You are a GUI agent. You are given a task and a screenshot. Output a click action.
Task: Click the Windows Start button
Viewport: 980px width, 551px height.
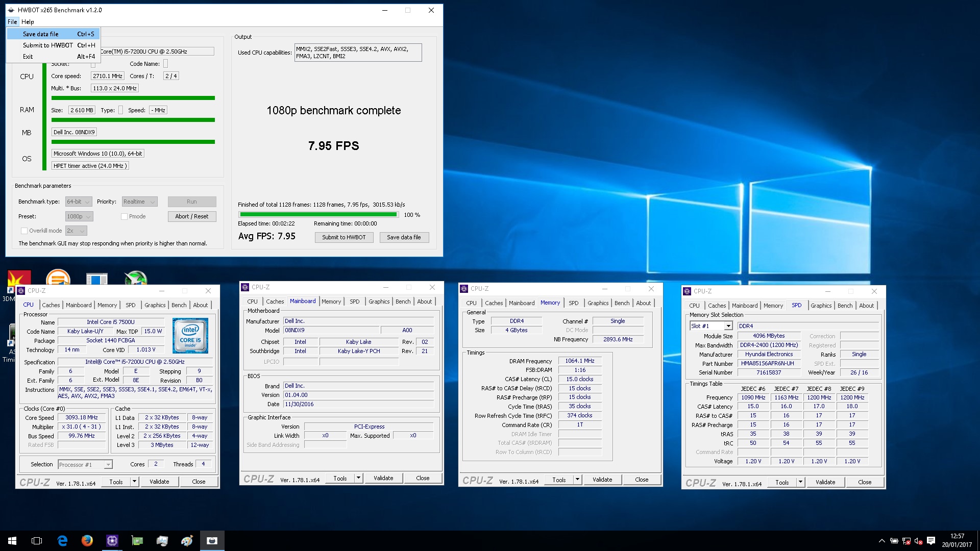click(x=12, y=541)
